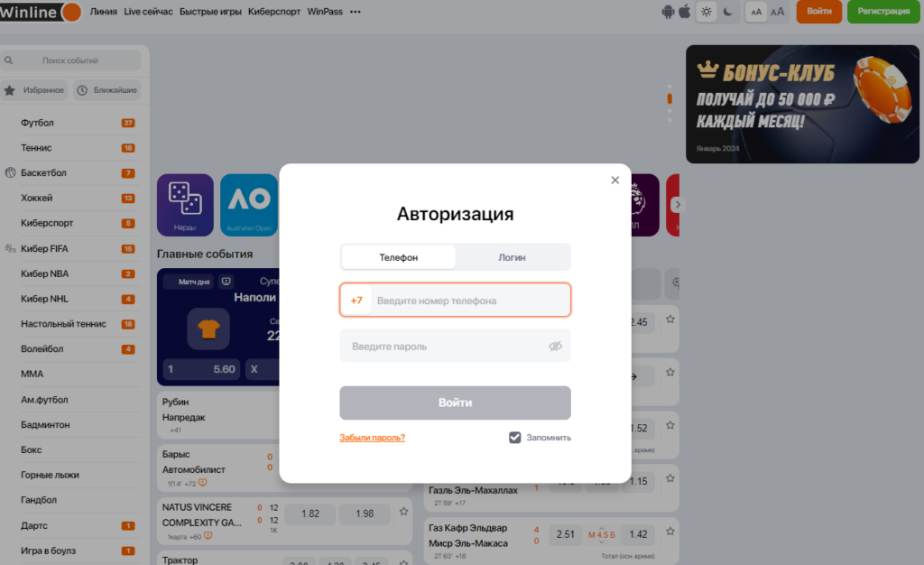
Task: Click the search magnifier icon
Action: (8, 60)
